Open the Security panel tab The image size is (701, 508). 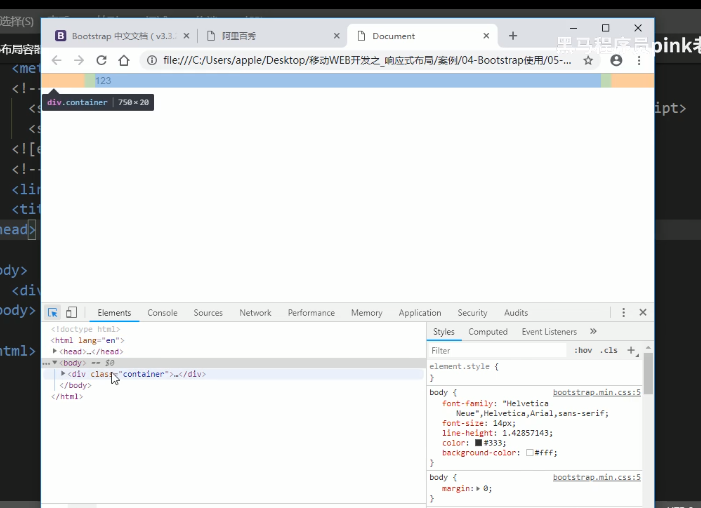click(x=472, y=313)
